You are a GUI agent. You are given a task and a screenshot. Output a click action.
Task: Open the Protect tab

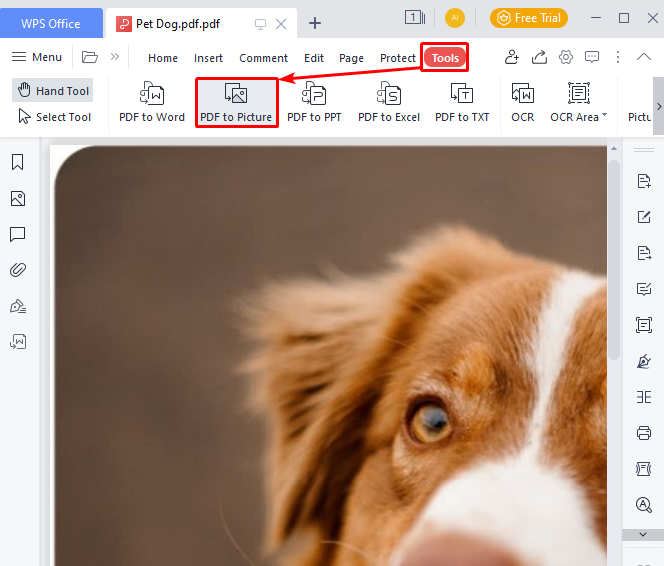[x=398, y=58]
